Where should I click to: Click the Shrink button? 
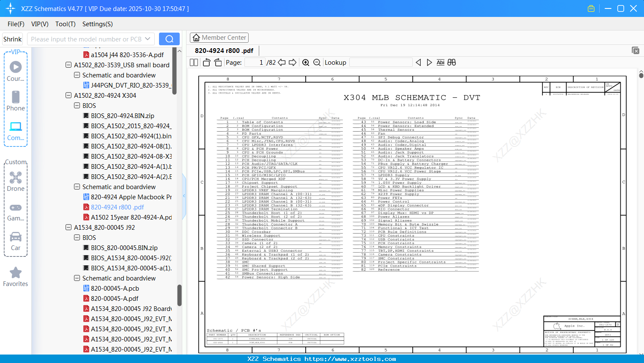tap(13, 39)
